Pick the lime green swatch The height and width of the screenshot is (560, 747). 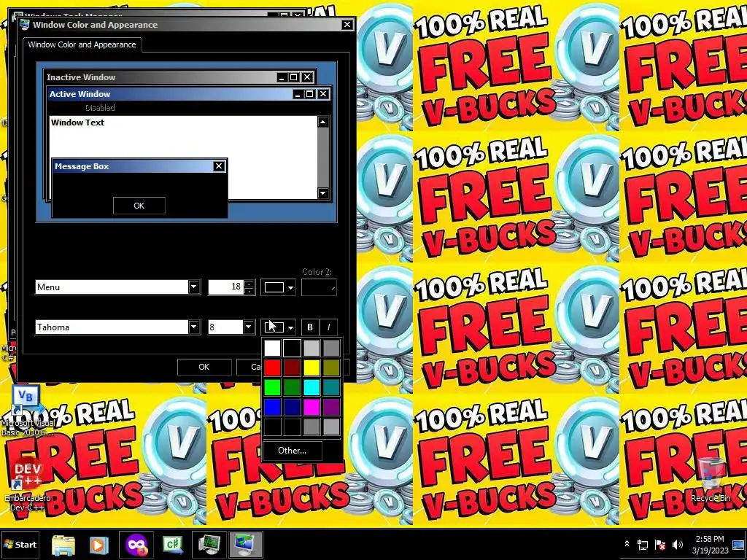pyautogui.click(x=273, y=387)
